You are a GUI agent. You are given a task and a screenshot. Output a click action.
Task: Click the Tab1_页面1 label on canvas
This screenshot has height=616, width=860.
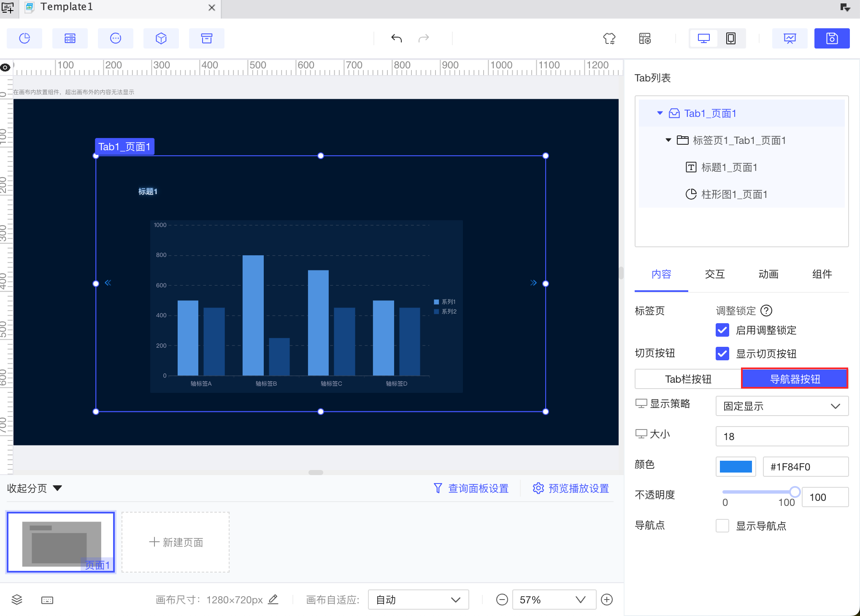coord(124,147)
